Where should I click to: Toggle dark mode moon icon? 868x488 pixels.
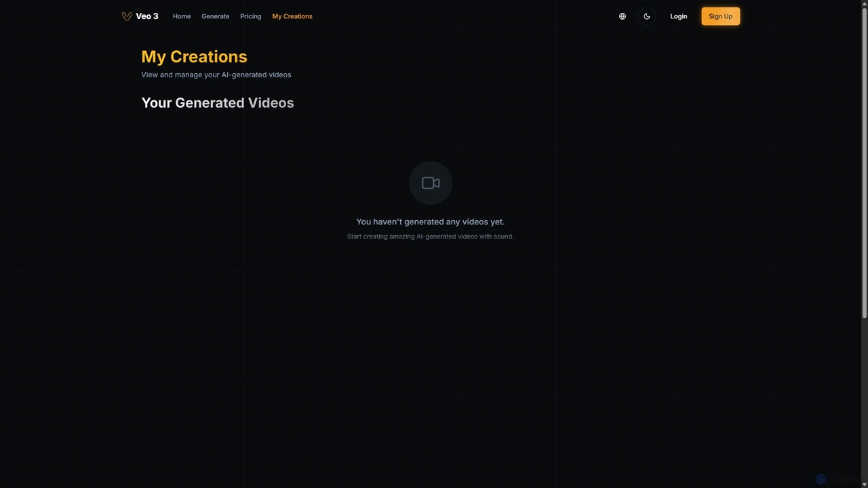click(x=647, y=16)
